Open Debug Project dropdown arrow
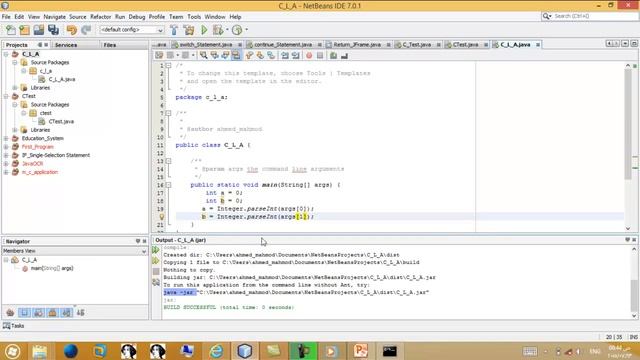This screenshot has height=360, width=640. (x=227, y=30)
